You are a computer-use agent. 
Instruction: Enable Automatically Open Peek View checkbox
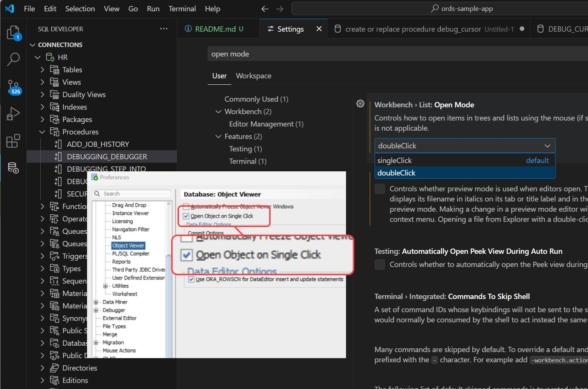tap(380, 264)
